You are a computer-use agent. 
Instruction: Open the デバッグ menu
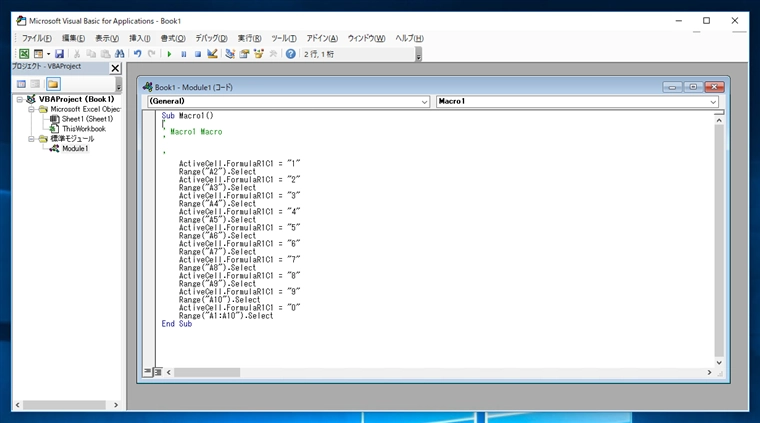point(211,38)
